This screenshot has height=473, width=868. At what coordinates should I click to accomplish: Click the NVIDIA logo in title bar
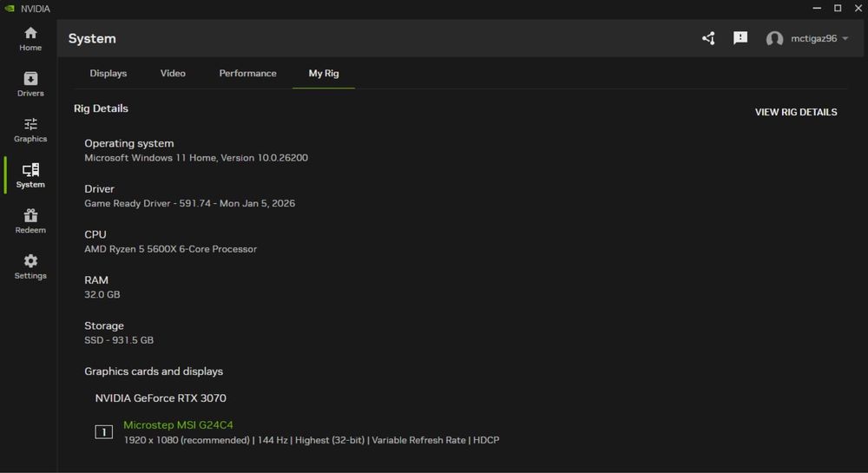click(x=10, y=9)
